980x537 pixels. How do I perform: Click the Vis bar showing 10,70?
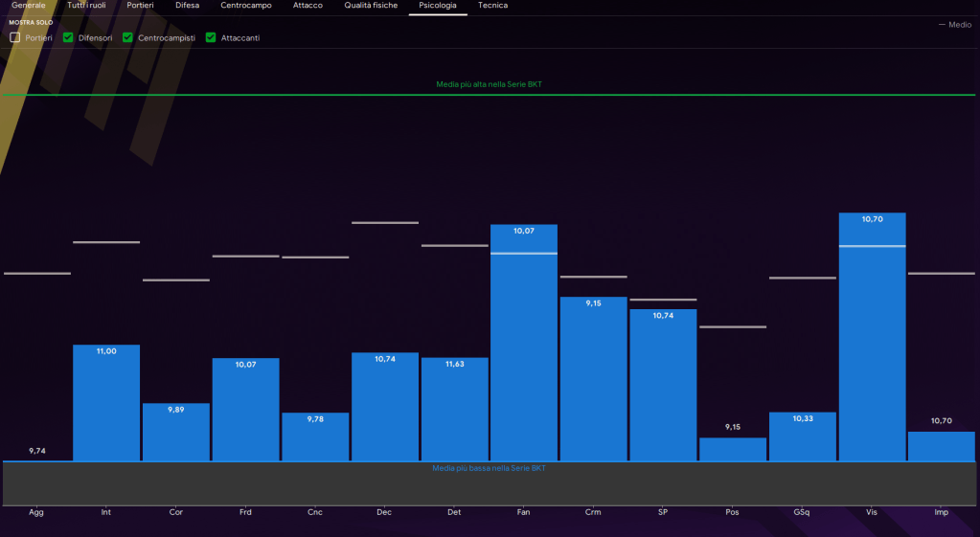872,335
